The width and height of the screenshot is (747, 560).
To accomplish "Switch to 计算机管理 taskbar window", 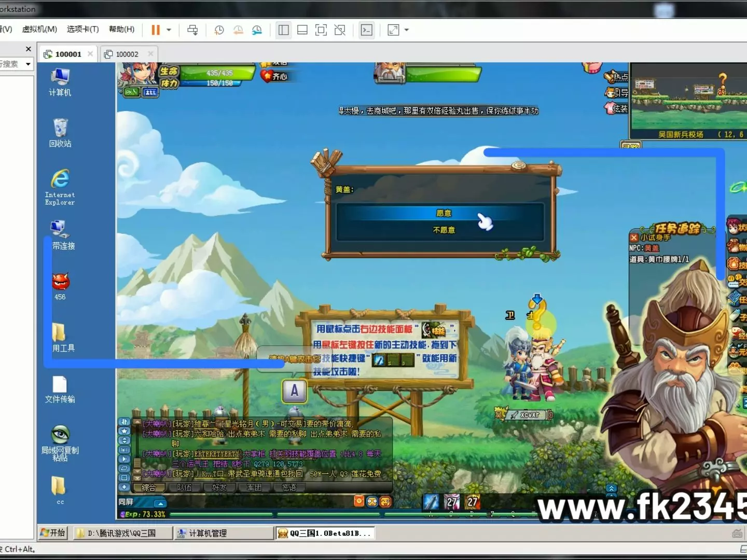I will click(x=224, y=533).
